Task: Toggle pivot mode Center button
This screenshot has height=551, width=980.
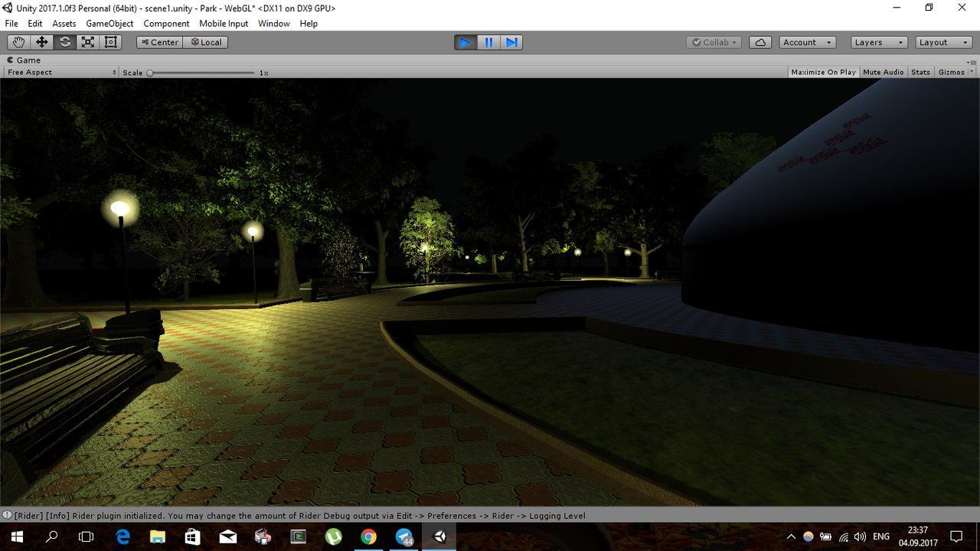Action: click(159, 42)
